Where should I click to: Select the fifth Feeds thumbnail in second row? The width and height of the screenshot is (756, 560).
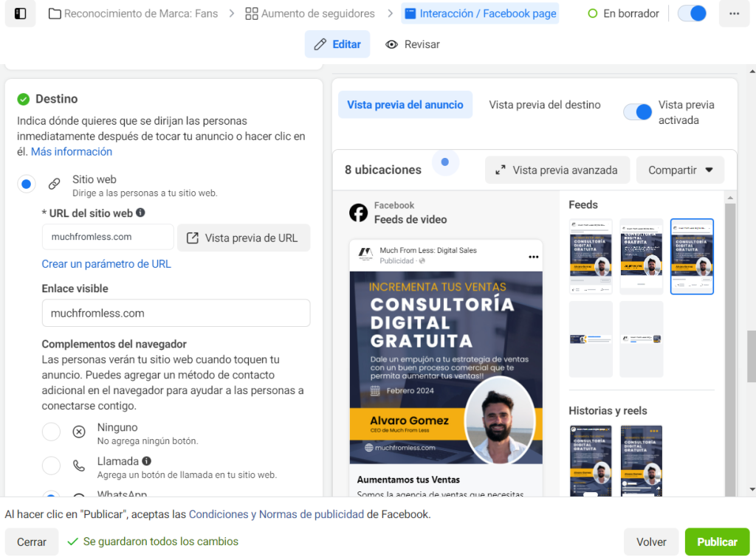pyautogui.click(x=642, y=339)
